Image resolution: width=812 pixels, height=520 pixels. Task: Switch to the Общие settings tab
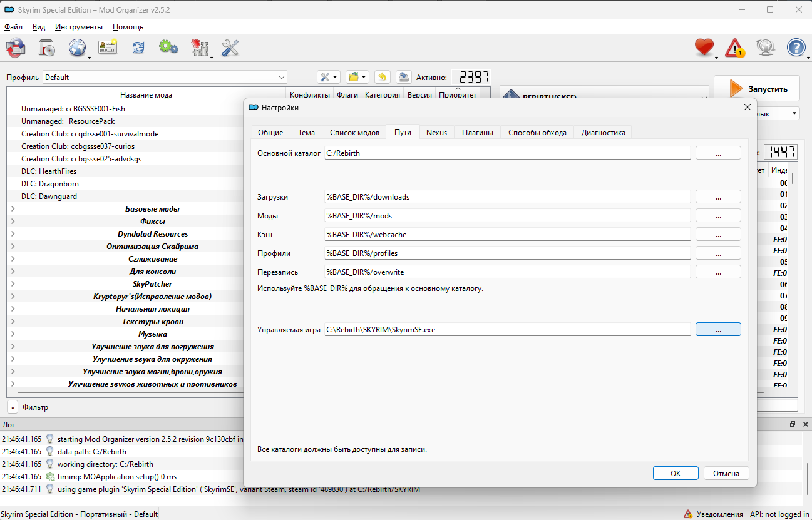[270, 133]
